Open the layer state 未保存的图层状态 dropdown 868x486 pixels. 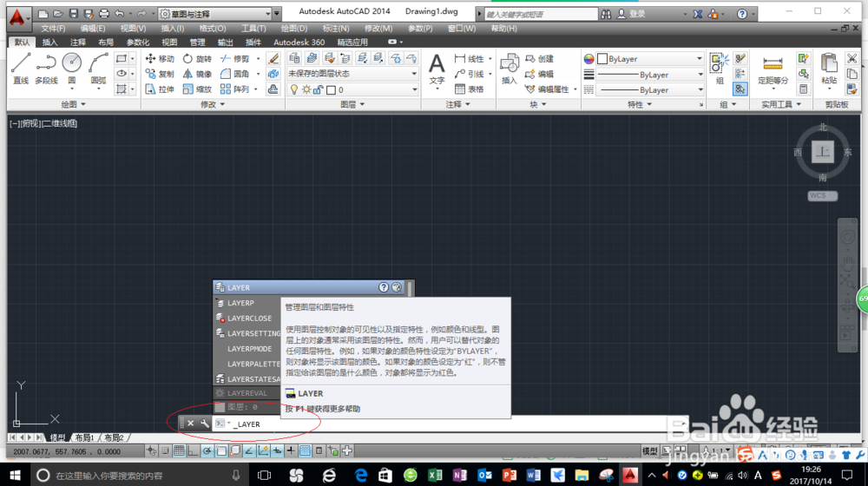click(352, 74)
